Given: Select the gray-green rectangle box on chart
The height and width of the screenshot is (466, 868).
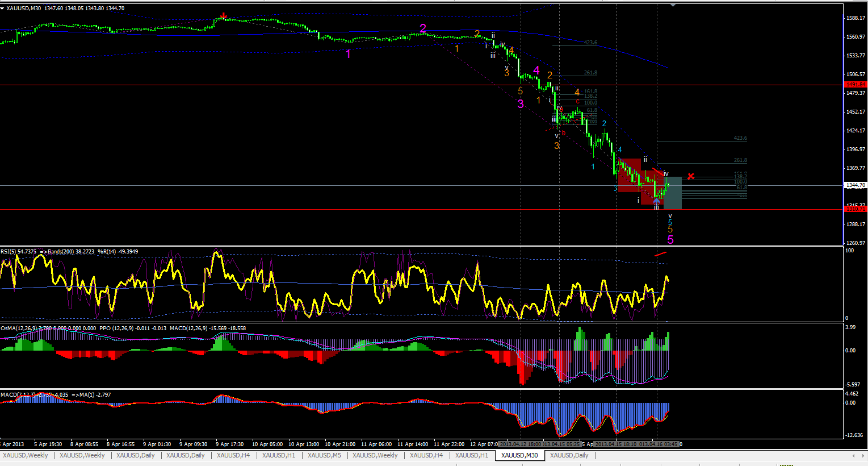Looking at the screenshot, I should point(673,193).
